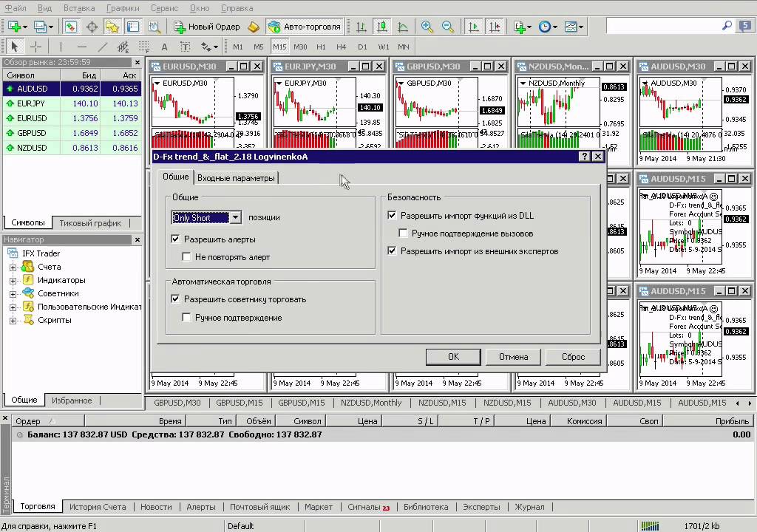
Task: Open the Файл menu
Action: point(16,8)
